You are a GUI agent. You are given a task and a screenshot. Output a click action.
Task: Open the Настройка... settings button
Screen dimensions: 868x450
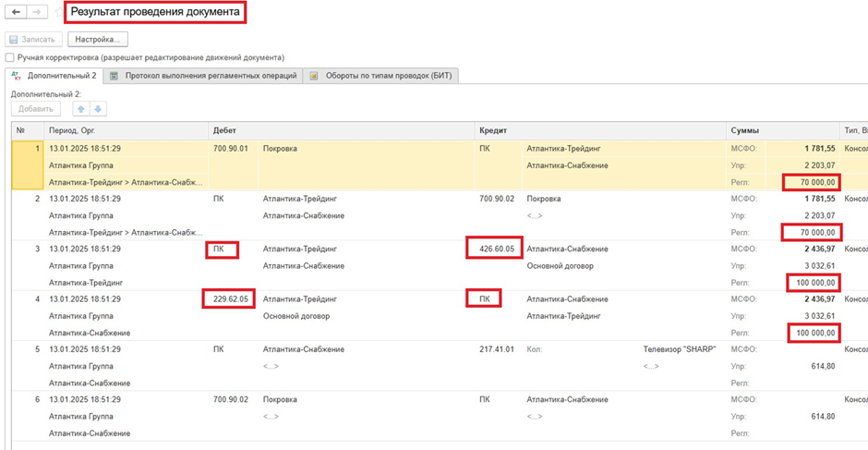(97, 40)
